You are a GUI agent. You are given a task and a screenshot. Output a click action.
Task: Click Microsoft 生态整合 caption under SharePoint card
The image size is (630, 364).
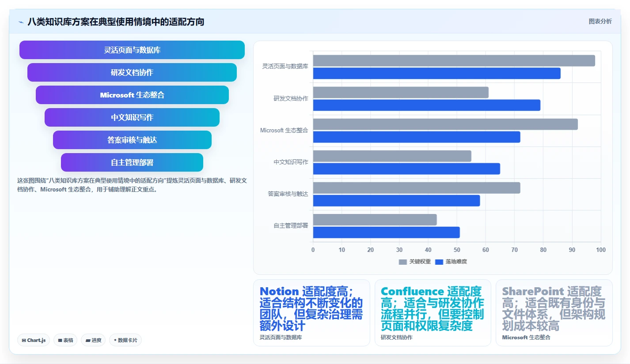(526, 338)
